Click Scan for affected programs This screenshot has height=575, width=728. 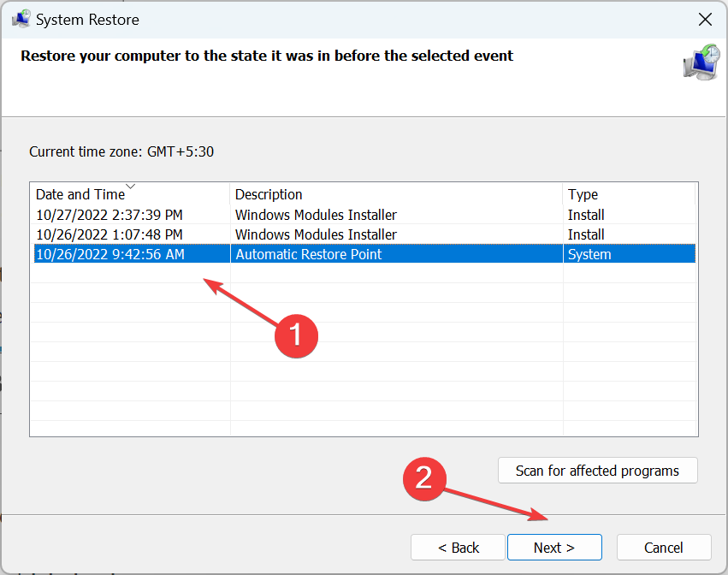click(597, 471)
